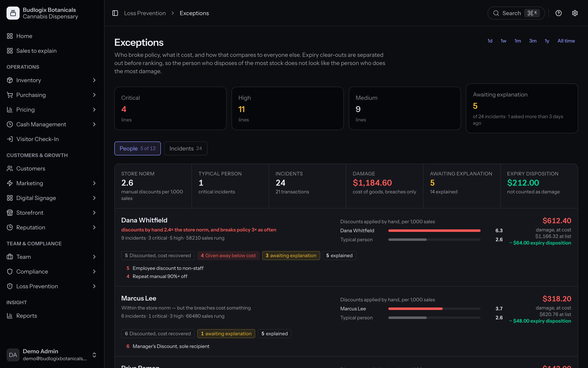Screen dimensions: 588x368
Task: Click the Reputation pie icon
Action: [x=10, y=227]
